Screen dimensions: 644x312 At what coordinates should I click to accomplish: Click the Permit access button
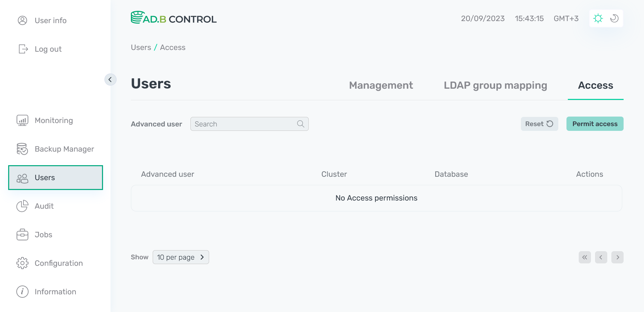click(x=595, y=124)
